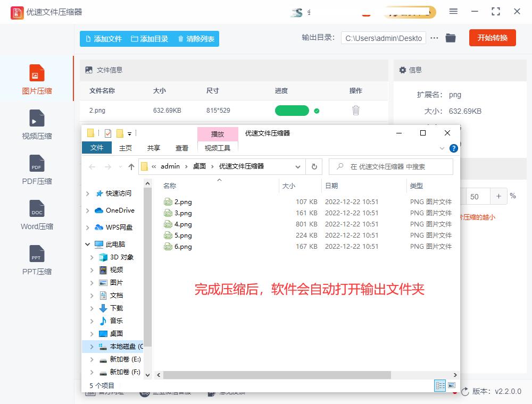Delete 2.png using the trash icon

(x=355, y=110)
